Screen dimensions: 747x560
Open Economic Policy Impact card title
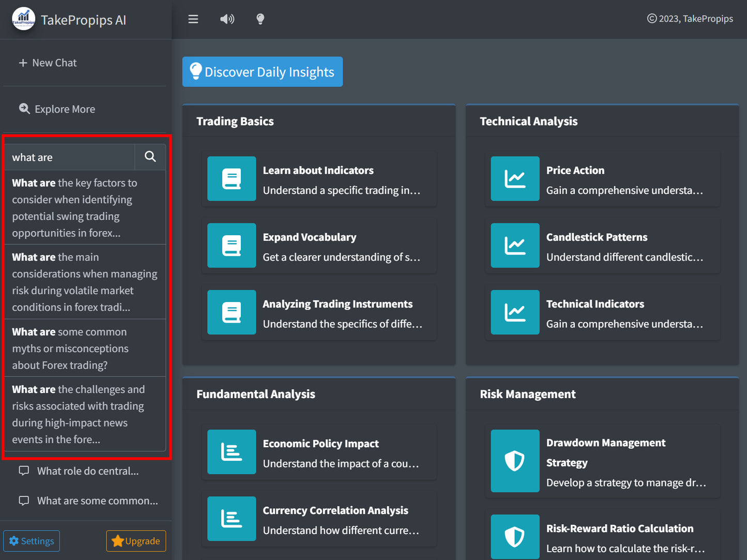click(321, 443)
